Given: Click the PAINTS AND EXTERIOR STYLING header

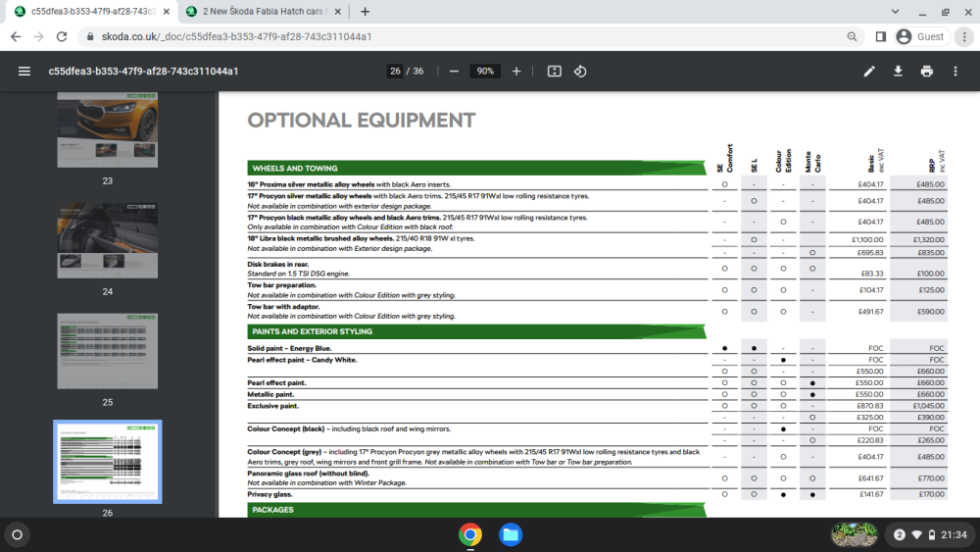Looking at the screenshot, I should pos(476,331).
